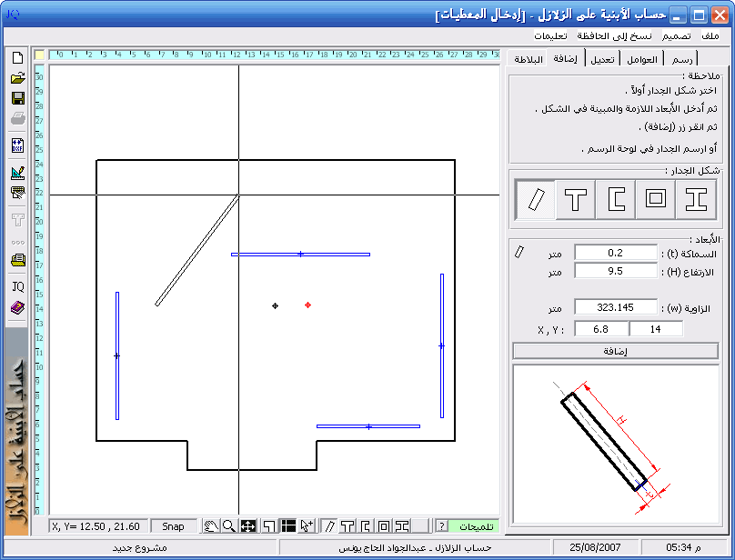Toggle the grid display button
735x560 pixels.
[x=287, y=525]
